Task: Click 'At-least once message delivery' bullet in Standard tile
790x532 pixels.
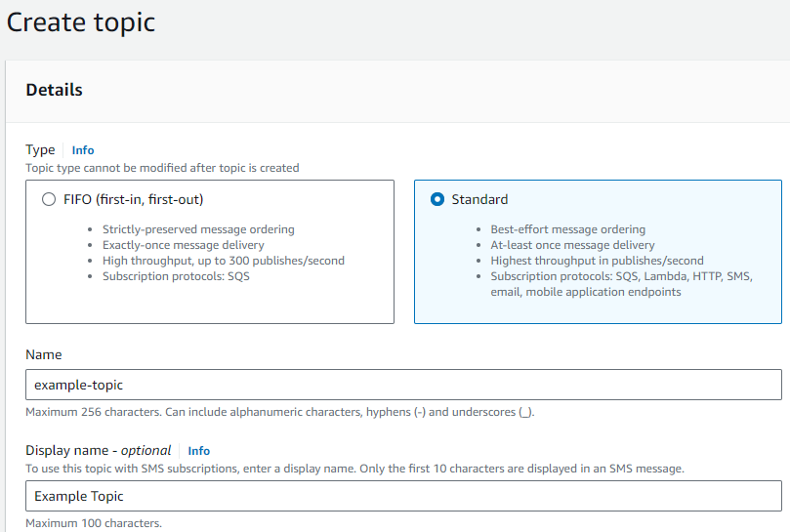Action: pos(572,245)
